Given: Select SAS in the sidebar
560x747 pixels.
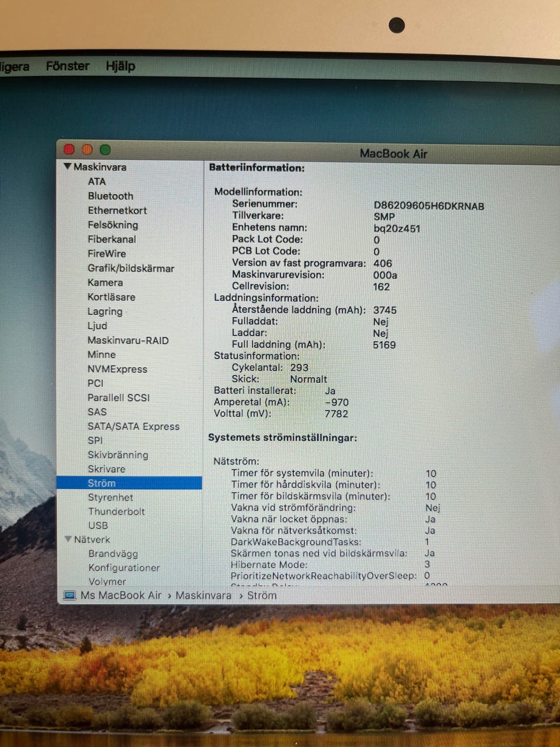Looking at the screenshot, I should coord(97,411).
